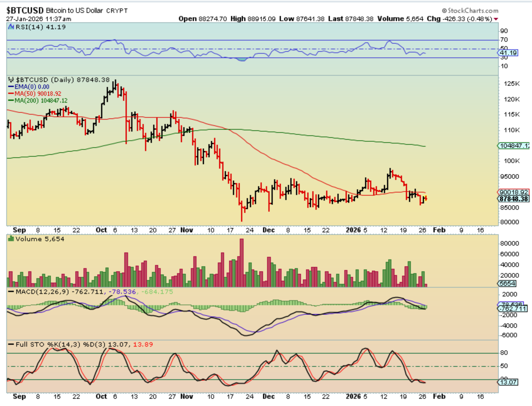The height and width of the screenshot is (406, 532).
Task: Click the Last 87848.38 value in header
Action: (351, 19)
